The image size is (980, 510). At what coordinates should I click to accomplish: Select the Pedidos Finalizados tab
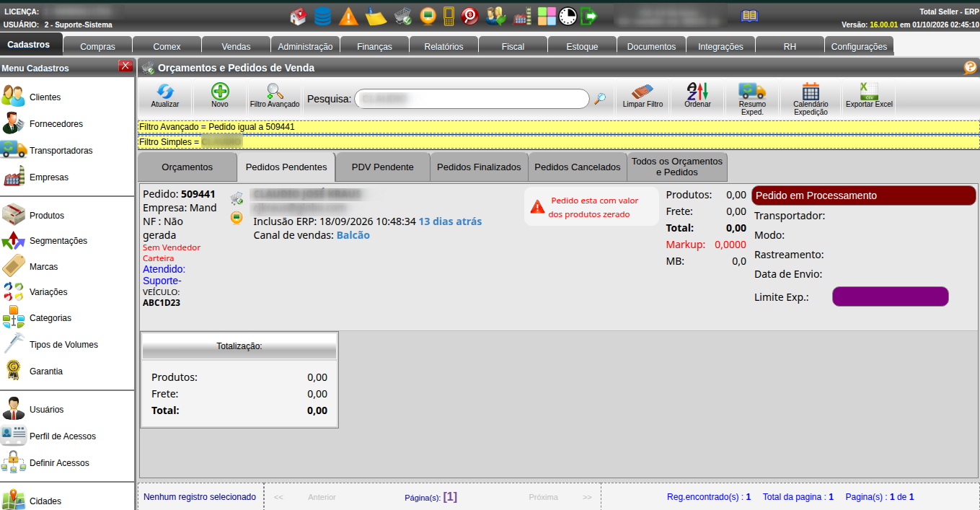tap(479, 167)
